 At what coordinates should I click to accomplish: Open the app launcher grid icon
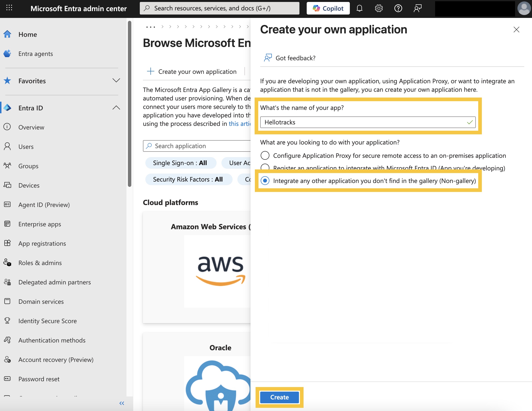tap(9, 8)
